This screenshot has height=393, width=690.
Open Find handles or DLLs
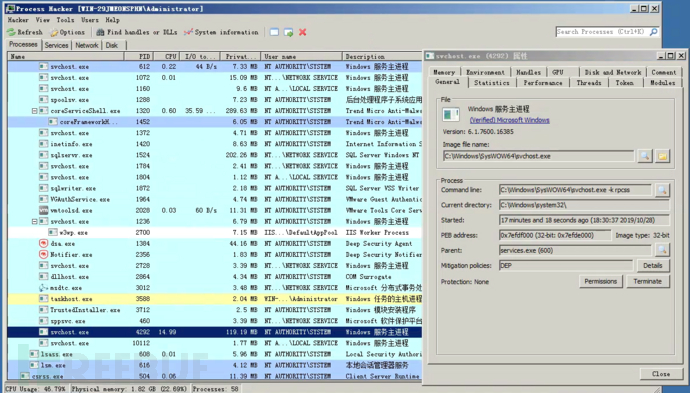click(136, 32)
